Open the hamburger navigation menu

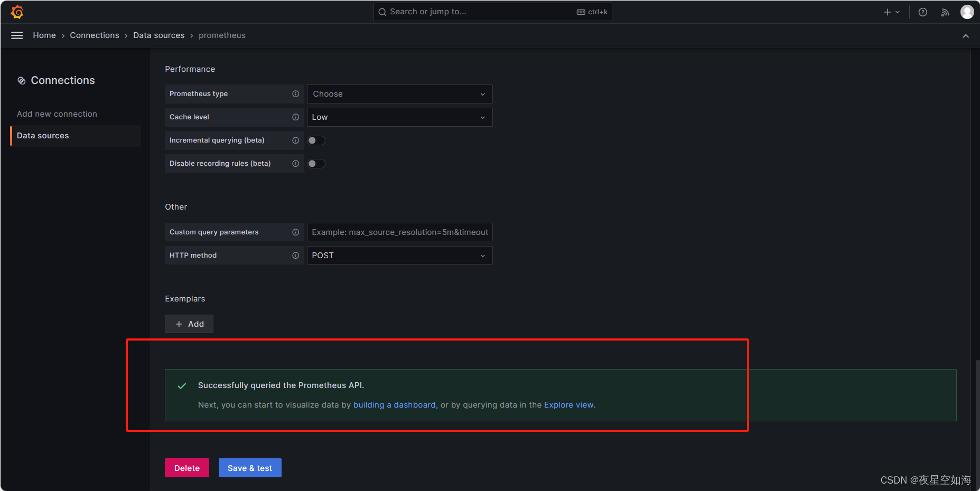(17, 35)
